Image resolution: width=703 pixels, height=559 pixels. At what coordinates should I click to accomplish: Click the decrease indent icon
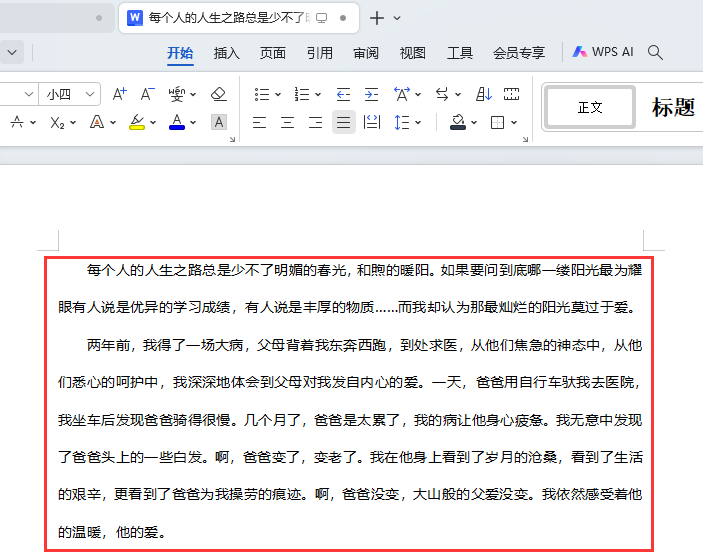click(x=343, y=94)
